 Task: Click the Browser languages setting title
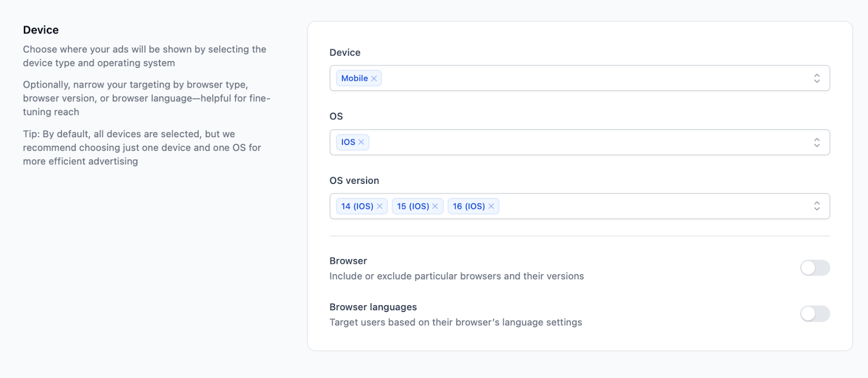[x=373, y=307]
